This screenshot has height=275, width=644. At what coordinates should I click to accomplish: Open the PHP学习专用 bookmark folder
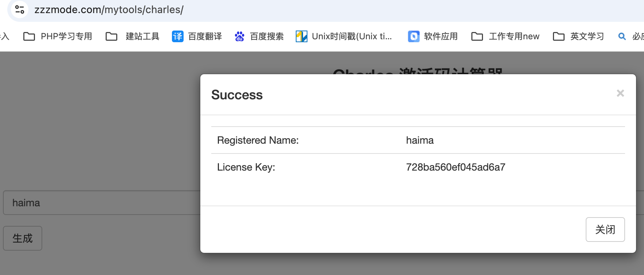click(x=58, y=36)
